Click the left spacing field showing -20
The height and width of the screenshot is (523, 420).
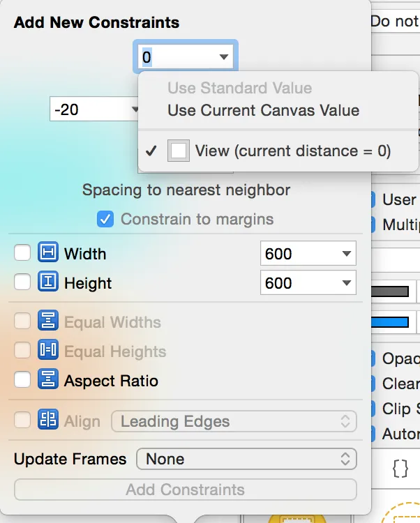[x=87, y=109]
